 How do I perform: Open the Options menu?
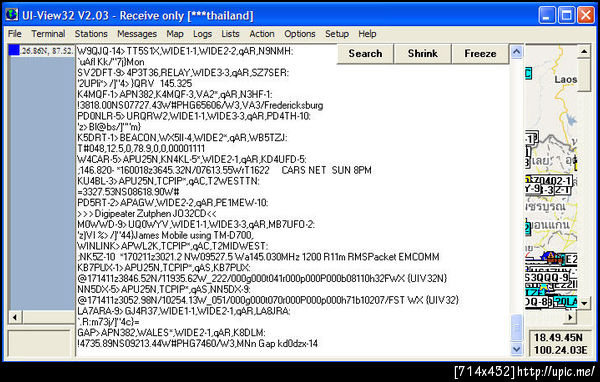[x=300, y=34]
